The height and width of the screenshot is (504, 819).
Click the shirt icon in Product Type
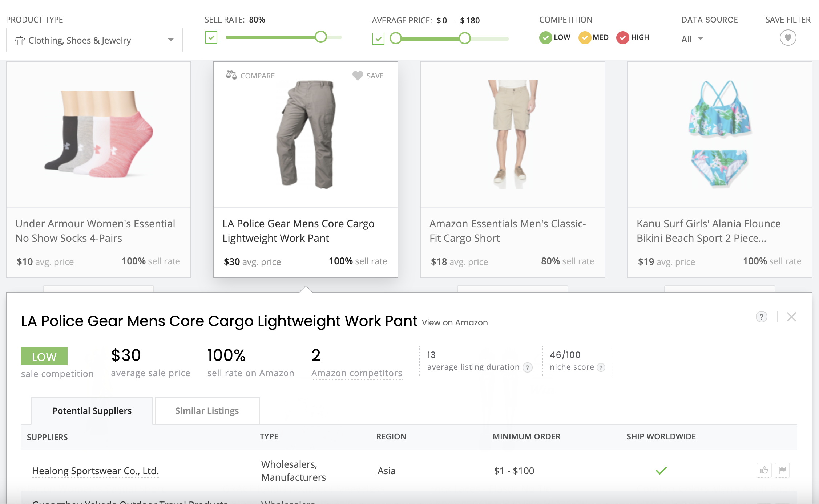click(20, 40)
